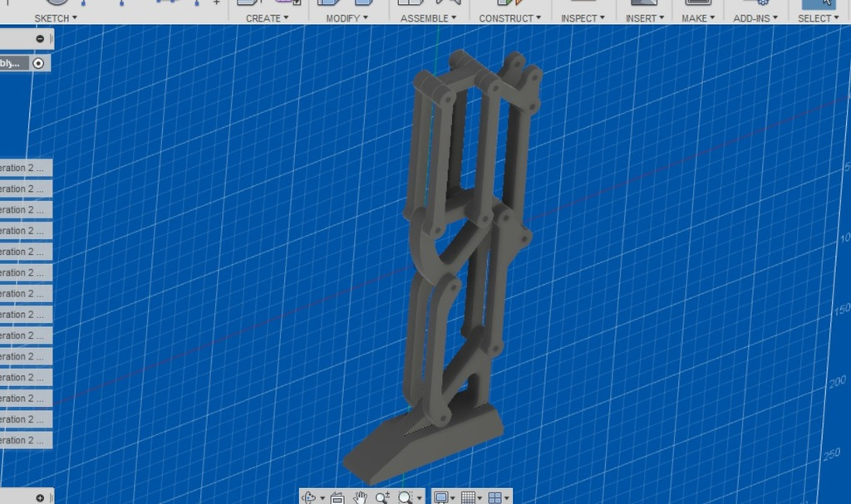Expand the Zoom Window dropdown arrow
This screenshot has height=504, width=851.
coord(419,498)
